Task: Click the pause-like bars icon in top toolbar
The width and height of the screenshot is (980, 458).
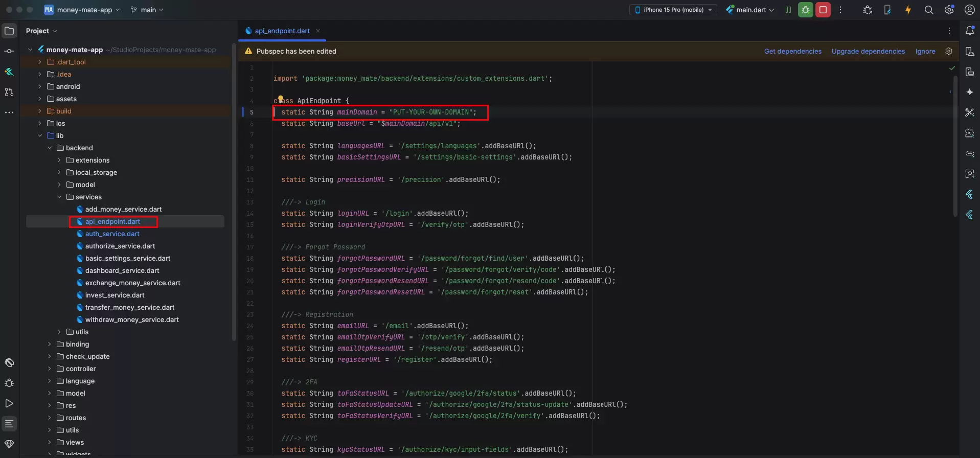Action: click(x=788, y=10)
